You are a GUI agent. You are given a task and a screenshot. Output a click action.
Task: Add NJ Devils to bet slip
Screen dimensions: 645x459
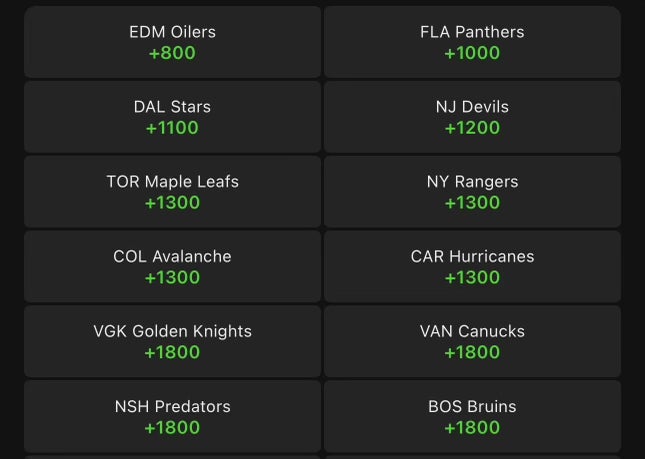472,117
